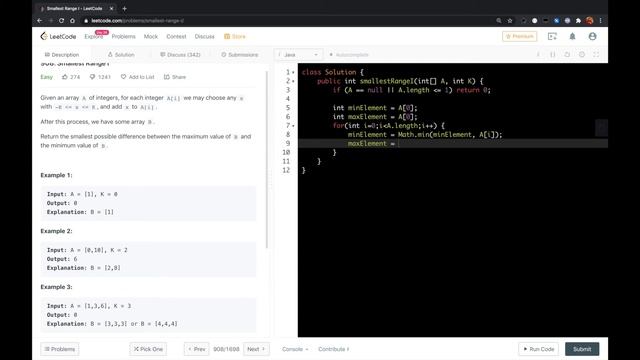The width and height of the screenshot is (640, 360).
Task: Open Chrome three-dot menu
Action: (x=600, y=20)
